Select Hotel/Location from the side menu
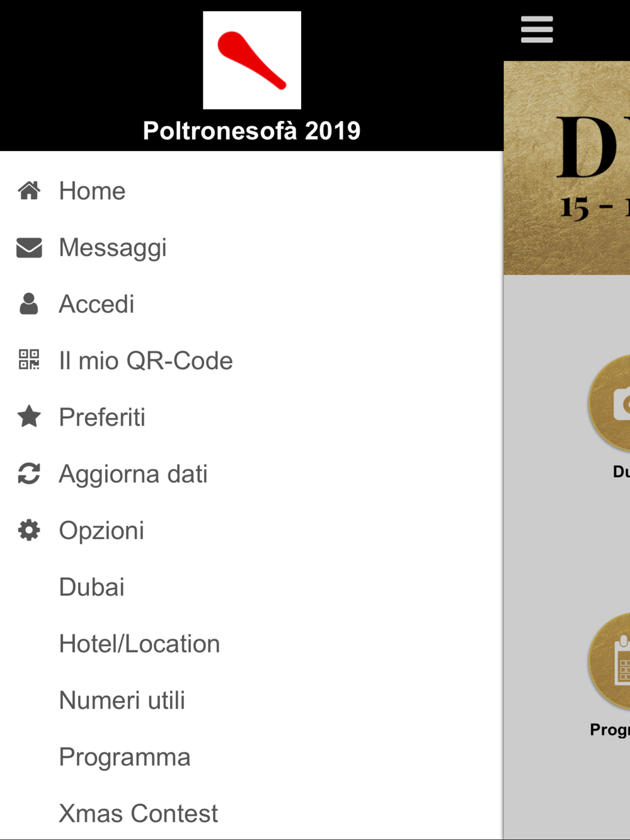 (x=139, y=644)
